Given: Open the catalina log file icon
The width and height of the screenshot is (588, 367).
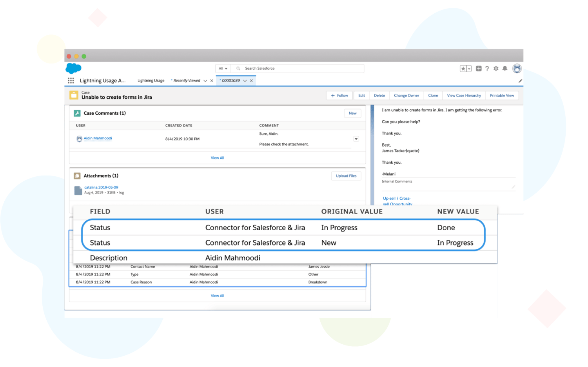Looking at the screenshot, I should click(78, 190).
